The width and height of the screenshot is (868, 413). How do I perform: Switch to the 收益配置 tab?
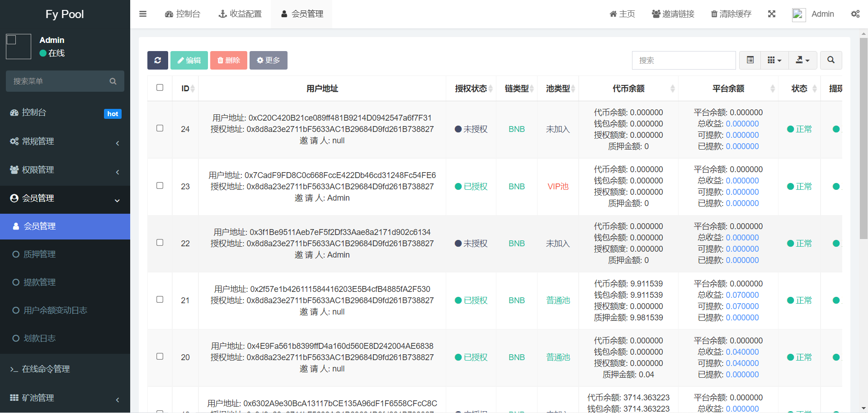[x=240, y=14]
